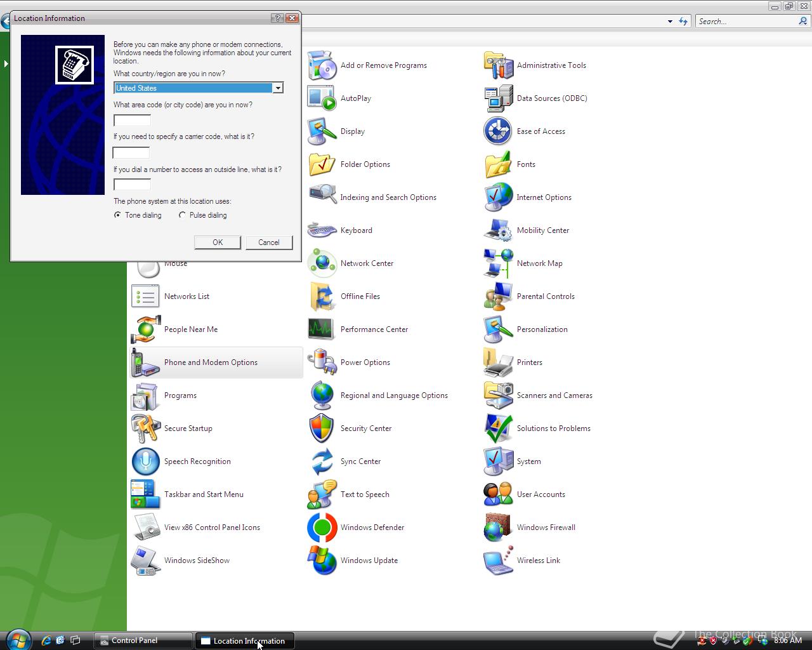Open the Solutions to Problems icon
The width and height of the screenshot is (812, 650).
pyautogui.click(x=499, y=428)
